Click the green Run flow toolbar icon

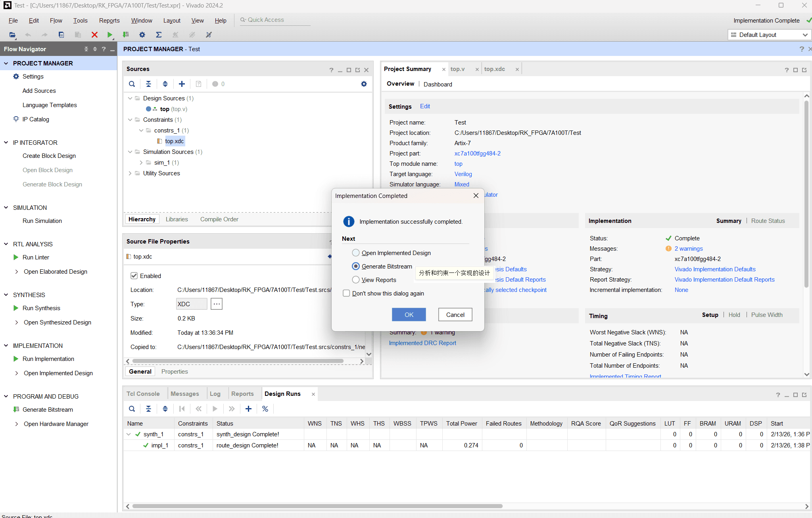pos(109,35)
